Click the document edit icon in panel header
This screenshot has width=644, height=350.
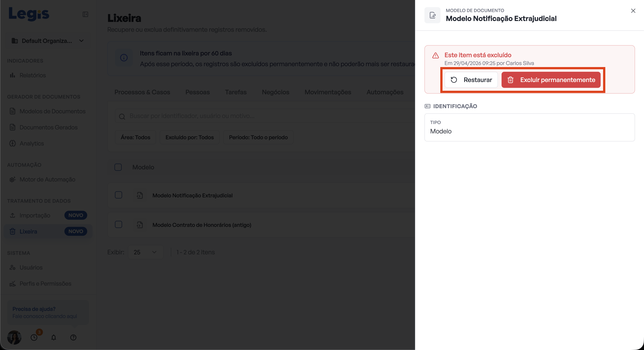point(432,15)
